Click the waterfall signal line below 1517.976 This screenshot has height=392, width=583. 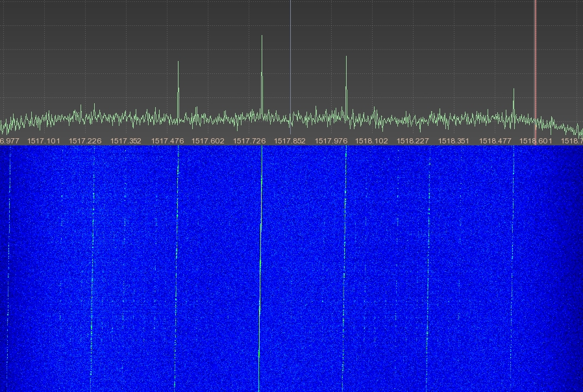(345, 260)
